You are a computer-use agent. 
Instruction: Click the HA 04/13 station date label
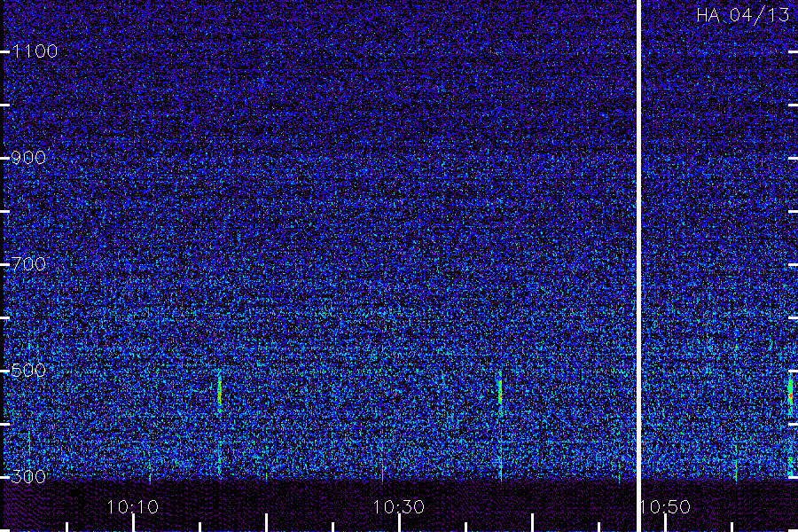click(x=742, y=15)
